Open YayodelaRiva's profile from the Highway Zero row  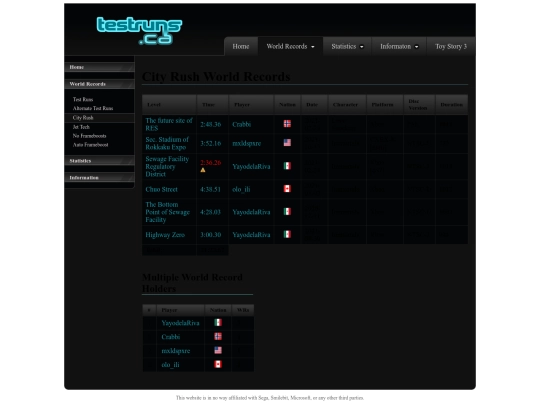(251, 235)
